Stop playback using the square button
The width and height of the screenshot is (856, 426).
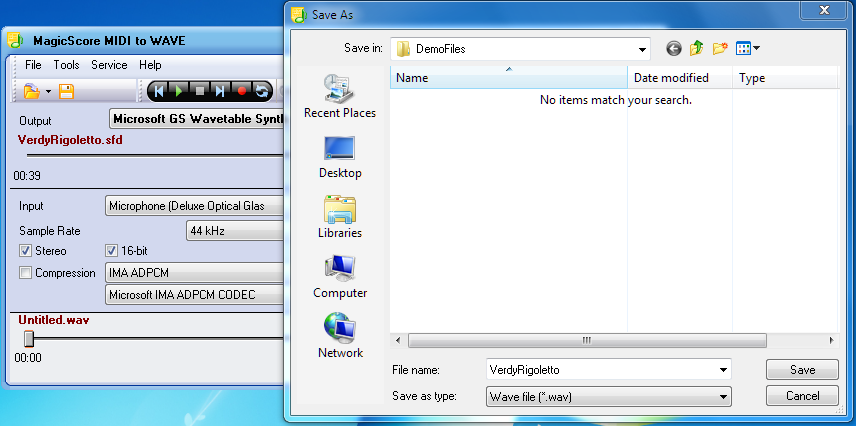click(199, 91)
